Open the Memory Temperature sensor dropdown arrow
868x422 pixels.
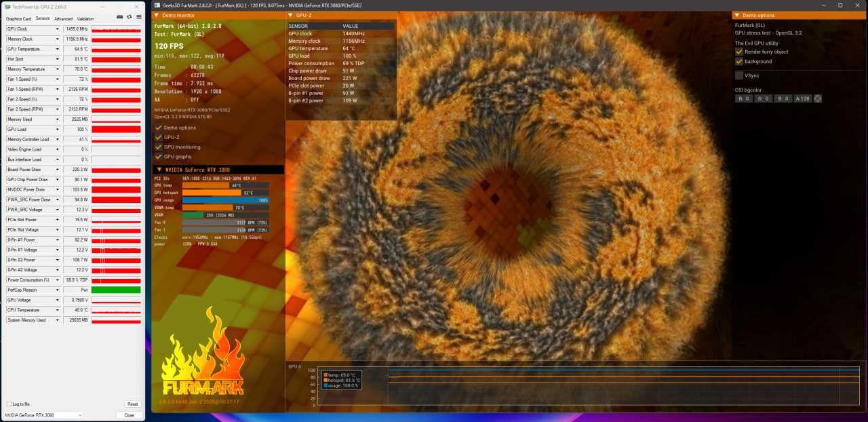pos(58,69)
